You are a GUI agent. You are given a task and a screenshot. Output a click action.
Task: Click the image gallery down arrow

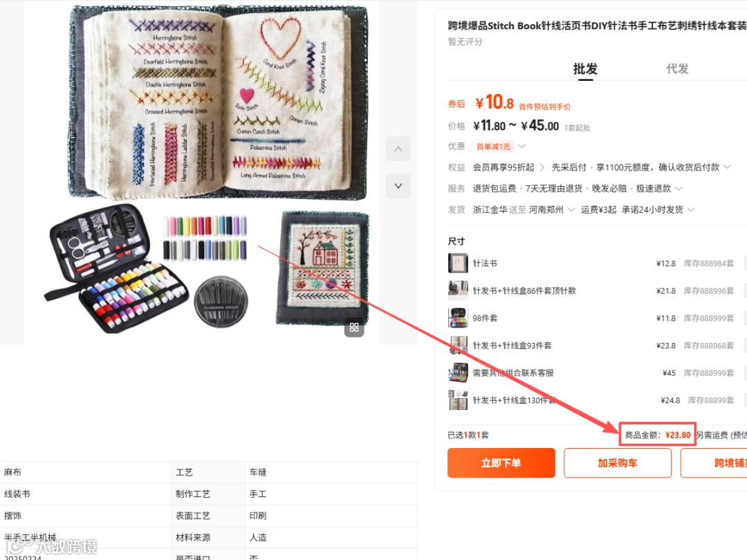click(x=398, y=186)
